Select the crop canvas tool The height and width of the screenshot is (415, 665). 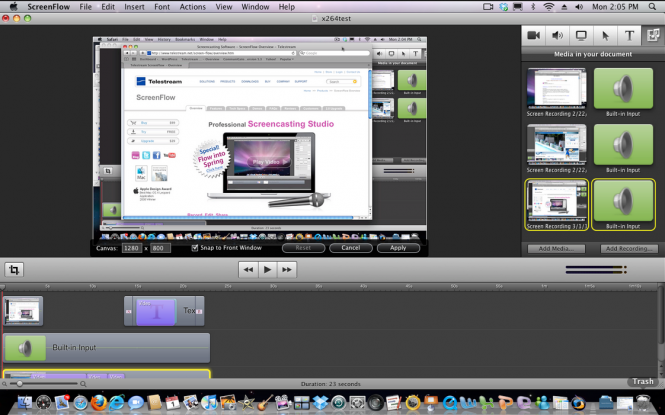pyautogui.click(x=14, y=270)
